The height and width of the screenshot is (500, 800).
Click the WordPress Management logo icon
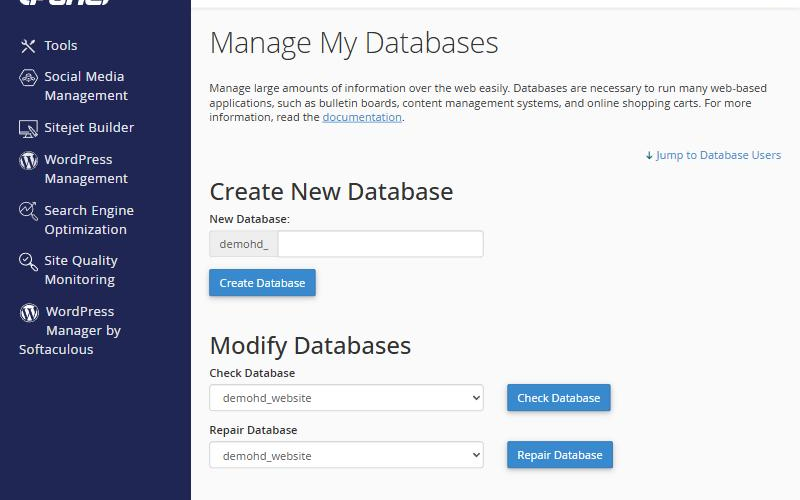pyautogui.click(x=28, y=161)
